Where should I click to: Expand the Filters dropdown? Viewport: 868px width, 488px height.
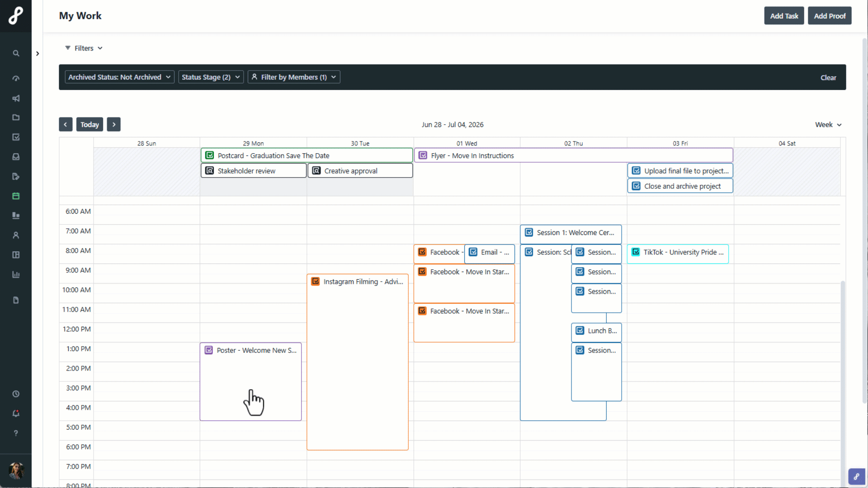click(x=84, y=48)
